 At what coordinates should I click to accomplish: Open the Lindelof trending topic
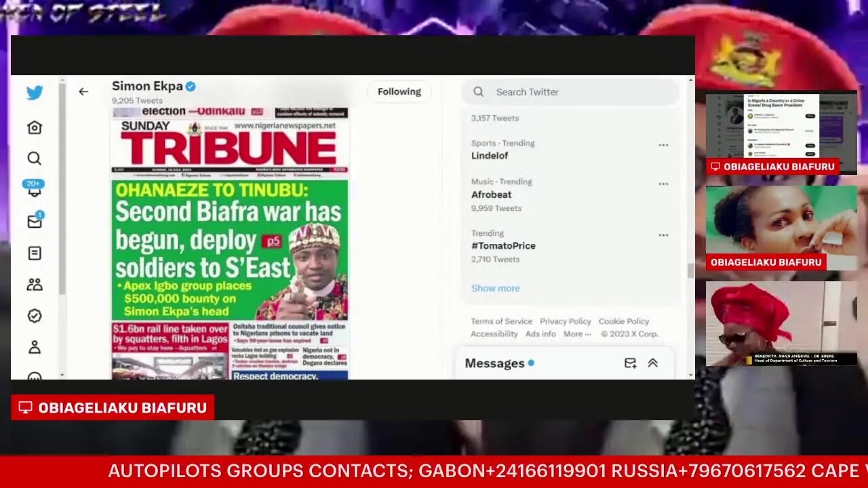490,155
